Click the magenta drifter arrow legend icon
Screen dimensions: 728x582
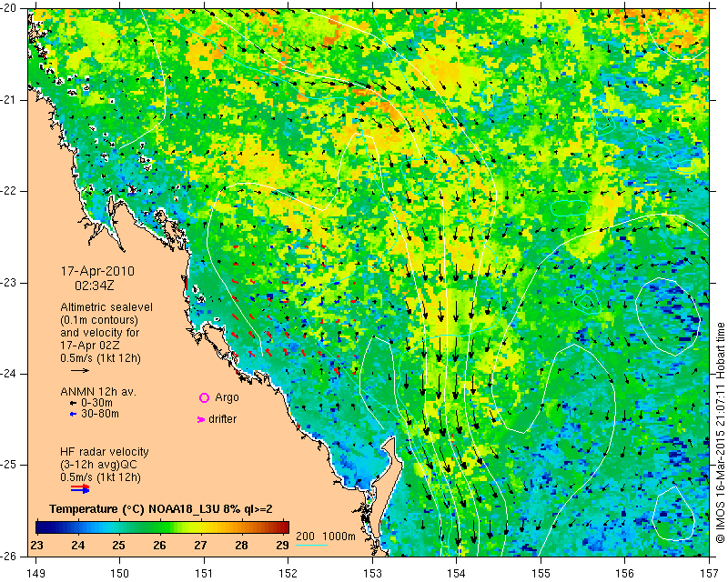(200, 419)
